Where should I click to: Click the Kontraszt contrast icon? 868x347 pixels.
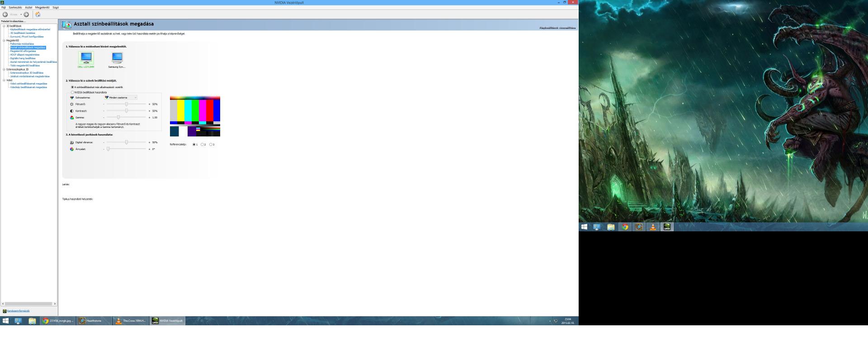point(72,111)
